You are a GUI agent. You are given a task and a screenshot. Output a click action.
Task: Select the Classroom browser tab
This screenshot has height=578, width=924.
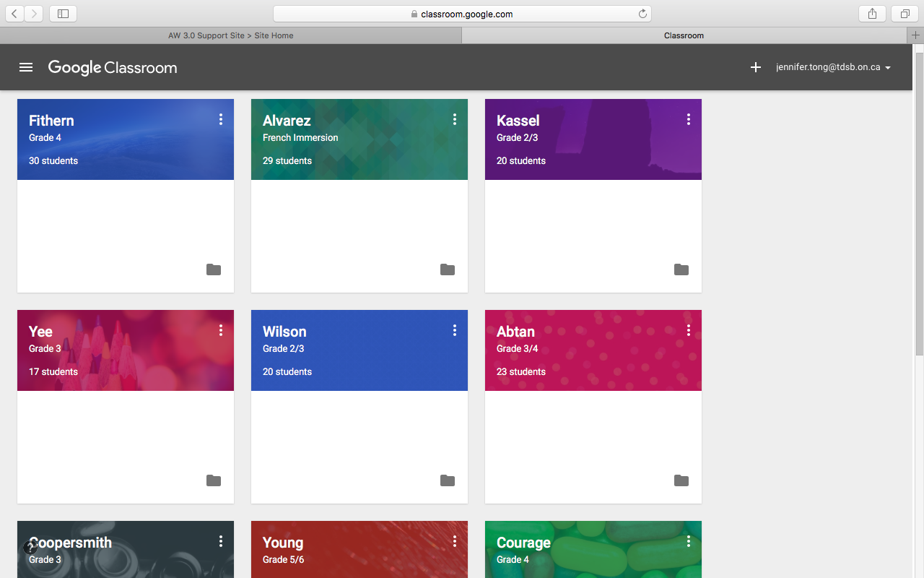[x=684, y=35]
